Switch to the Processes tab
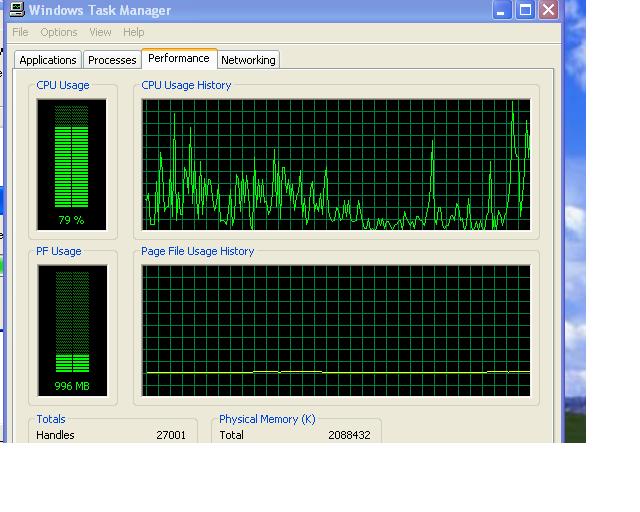The width and height of the screenshot is (640, 512). coord(112,60)
